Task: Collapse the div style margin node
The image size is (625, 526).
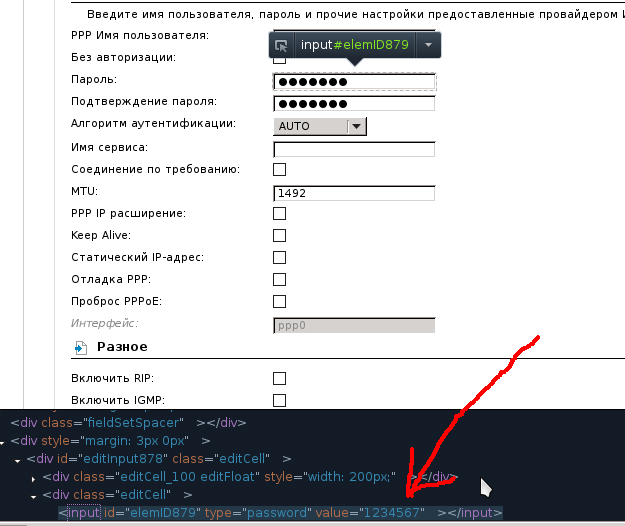Action: click(x=2, y=442)
